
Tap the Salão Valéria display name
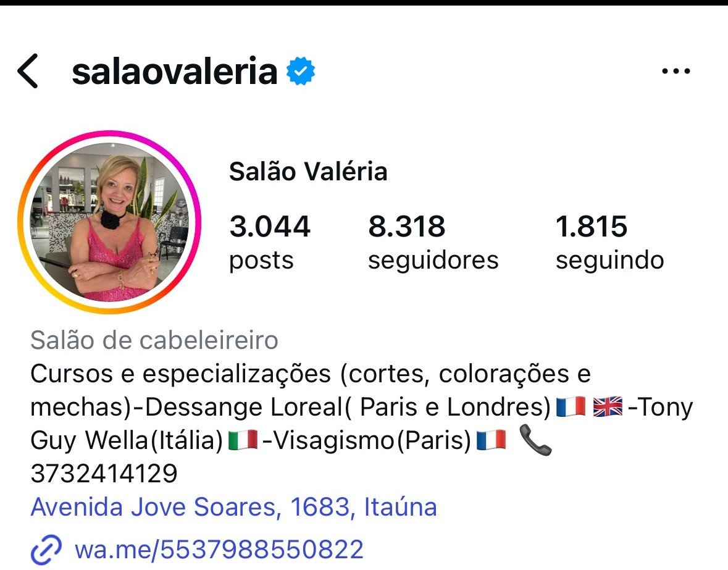[x=308, y=171]
